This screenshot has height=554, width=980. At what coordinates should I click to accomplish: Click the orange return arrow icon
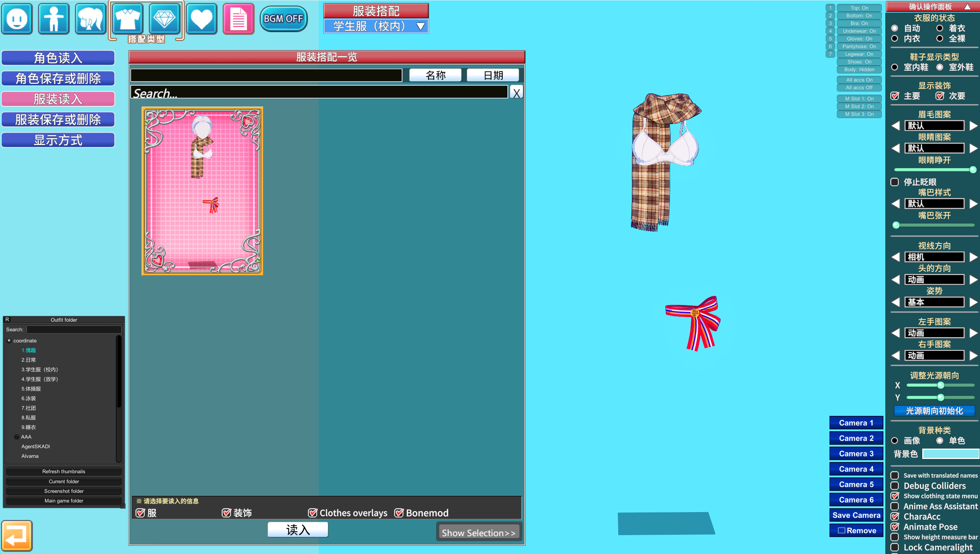(x=17, y=536)
